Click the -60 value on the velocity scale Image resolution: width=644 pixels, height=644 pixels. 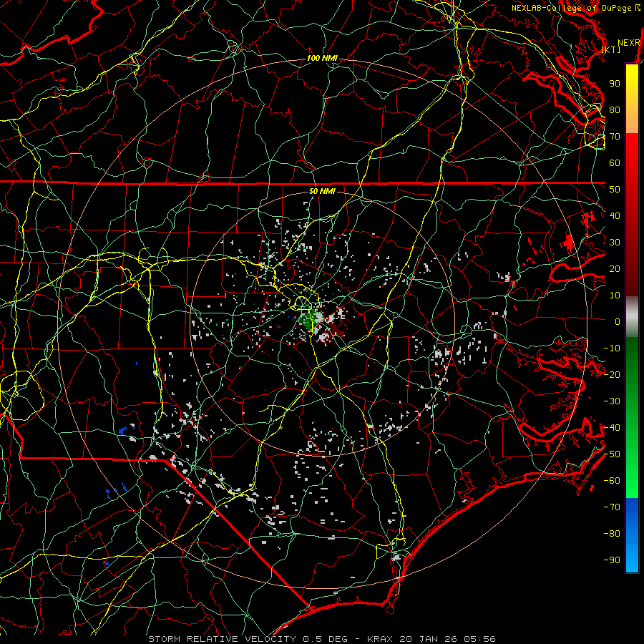pos(612,481)
